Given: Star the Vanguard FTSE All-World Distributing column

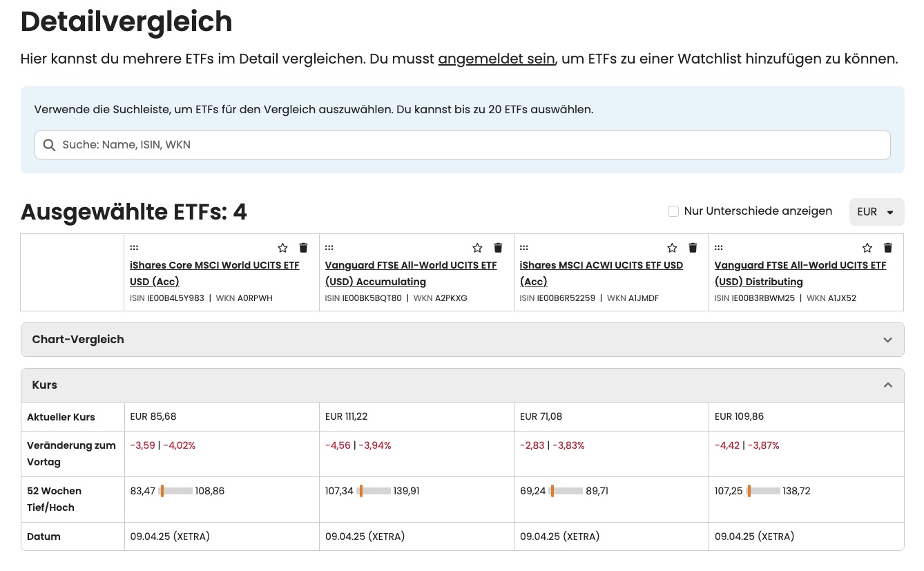Looking at the screenshot, I should click(x=867, y=247).
